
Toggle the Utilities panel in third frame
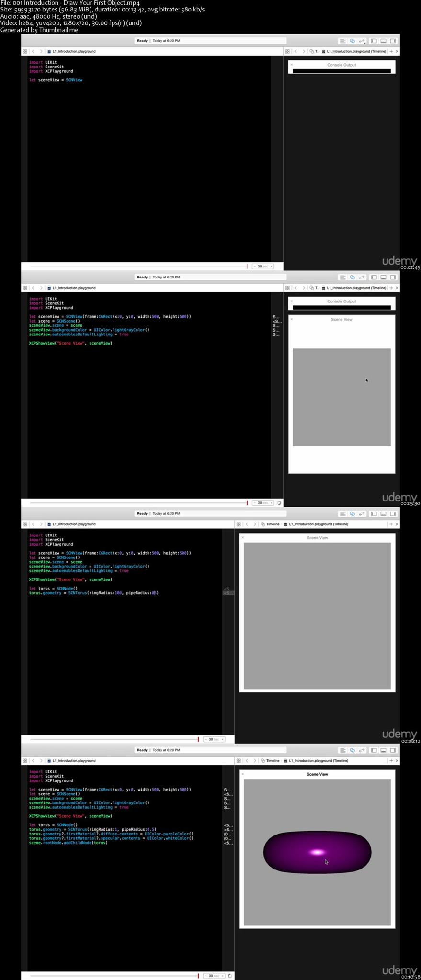tap(393, 514)
